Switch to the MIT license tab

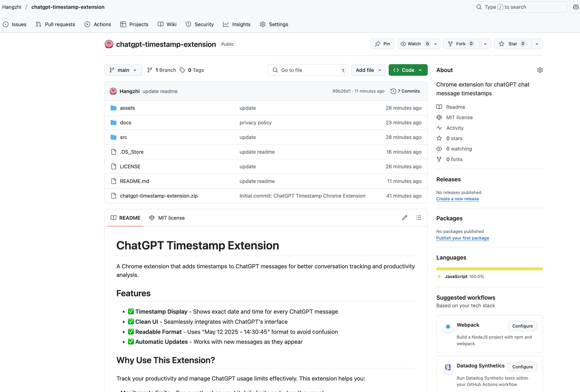[x=167, y=218]
